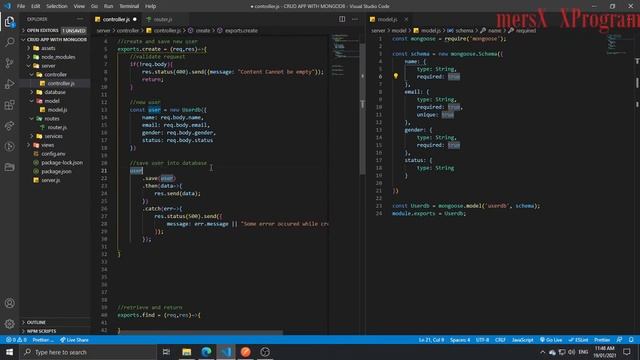
Task: Open the Search view in activity bar
Action: tap(9, 42)
